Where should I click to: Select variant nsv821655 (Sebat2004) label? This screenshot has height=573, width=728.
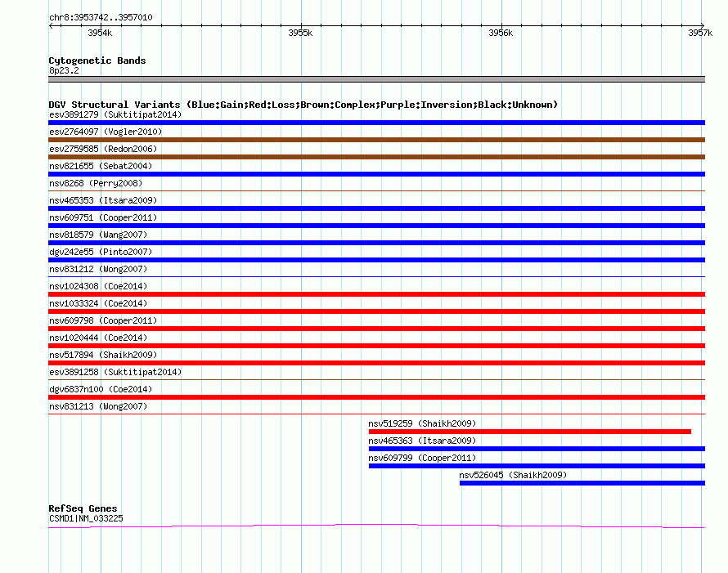[101, 166]
